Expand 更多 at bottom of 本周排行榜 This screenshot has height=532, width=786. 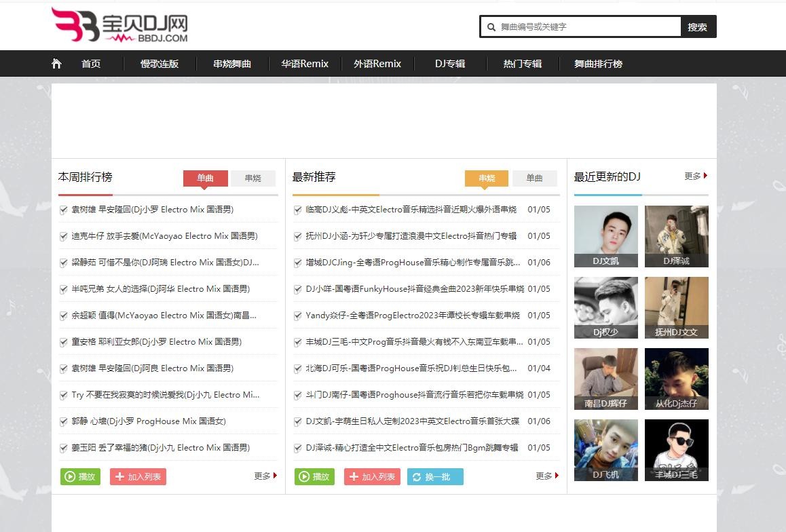click(x=265, y=476)
